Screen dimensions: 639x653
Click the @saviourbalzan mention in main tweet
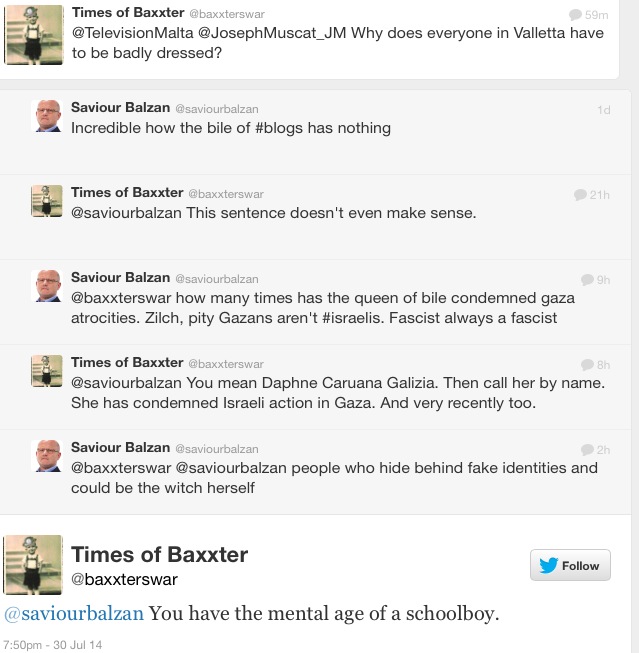(x=74, y=614)
